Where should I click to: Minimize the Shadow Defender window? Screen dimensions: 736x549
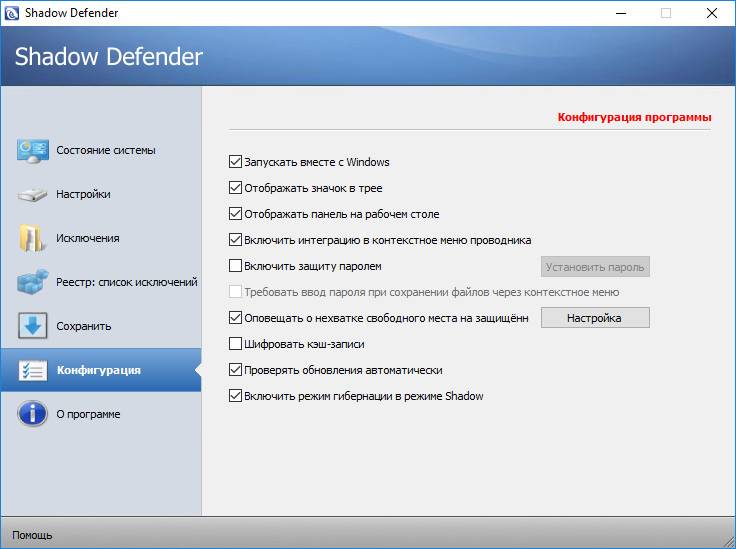pos(621,13)
